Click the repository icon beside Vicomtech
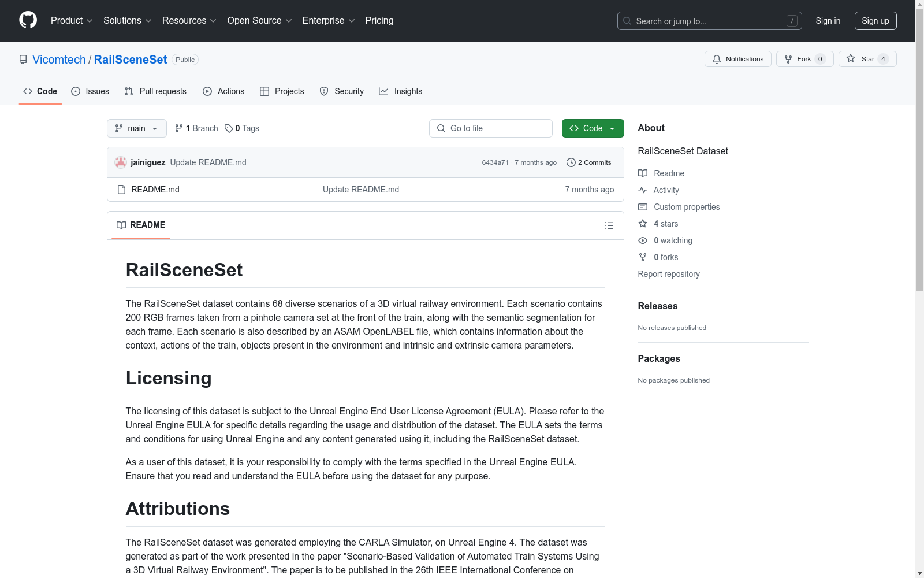The height and width of the screenshot is (578, 924). (x=23, y=60)
